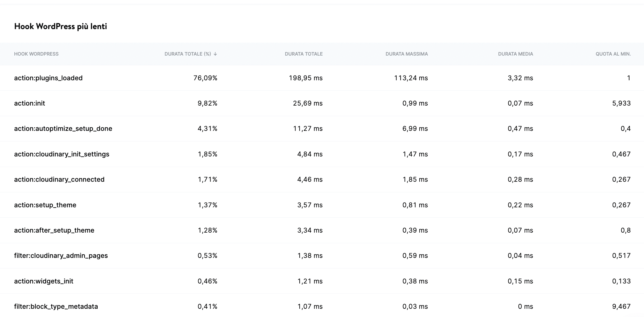This screenshot has width=644, height=317.
Task: Sort by the Quota al Min column header
Action: pos(613,54)
